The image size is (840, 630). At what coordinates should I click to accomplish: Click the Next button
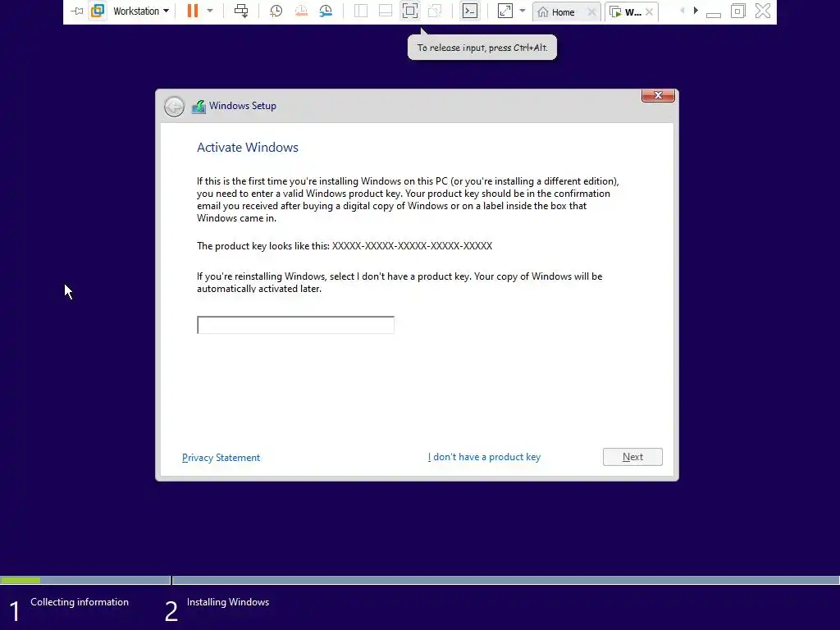(632, 457)
